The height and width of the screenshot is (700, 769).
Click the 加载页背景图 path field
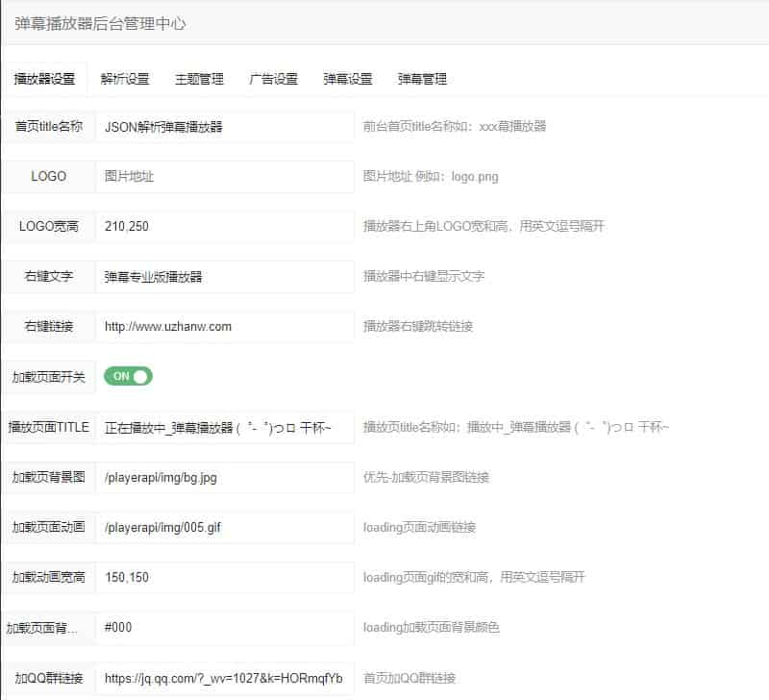tap(224, 477)
